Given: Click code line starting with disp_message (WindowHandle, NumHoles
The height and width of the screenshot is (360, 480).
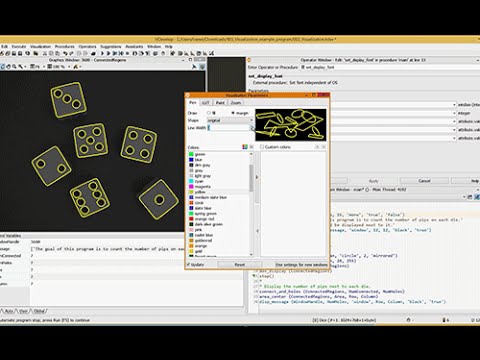Looking at the screenshot, I should 353,302.
